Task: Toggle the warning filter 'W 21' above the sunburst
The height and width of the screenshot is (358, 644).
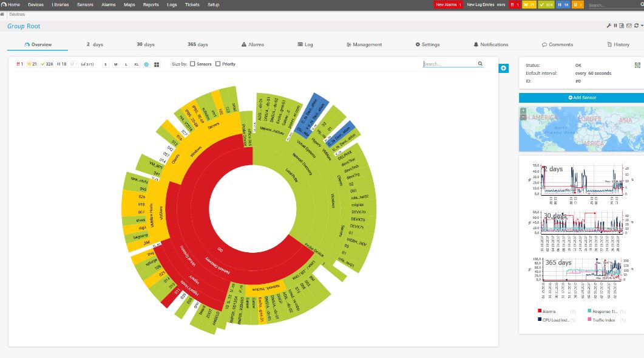Action: pyautogui.click(x=32, y=64)
